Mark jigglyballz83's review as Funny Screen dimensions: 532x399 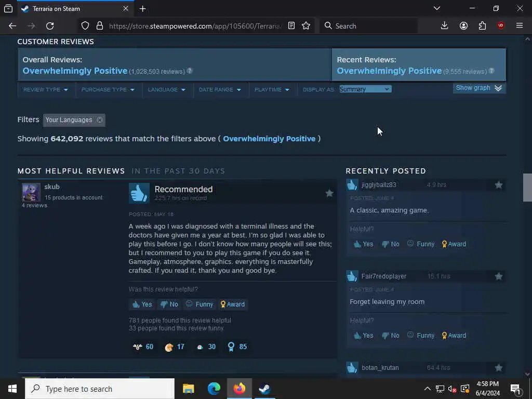tap(421, 244)
